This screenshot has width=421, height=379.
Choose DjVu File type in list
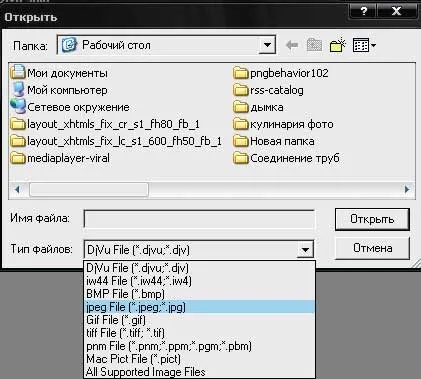point(199,268)
